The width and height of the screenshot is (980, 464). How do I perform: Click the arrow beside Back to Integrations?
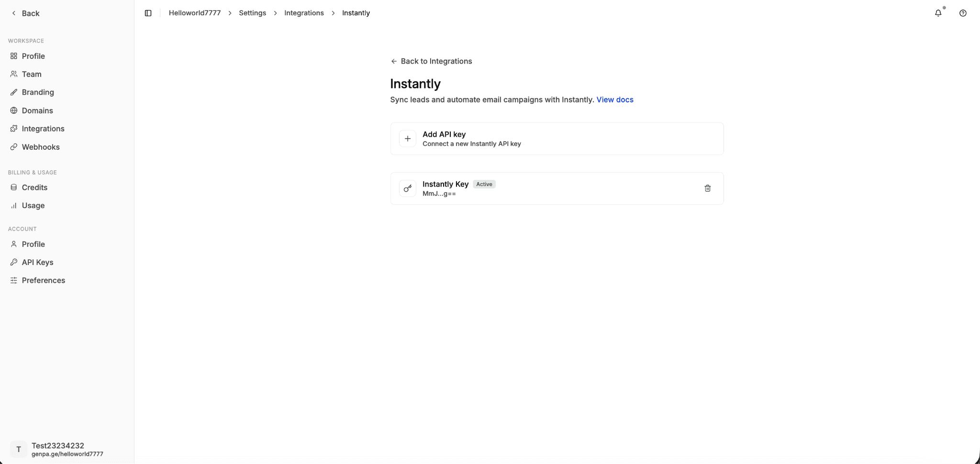394,61
